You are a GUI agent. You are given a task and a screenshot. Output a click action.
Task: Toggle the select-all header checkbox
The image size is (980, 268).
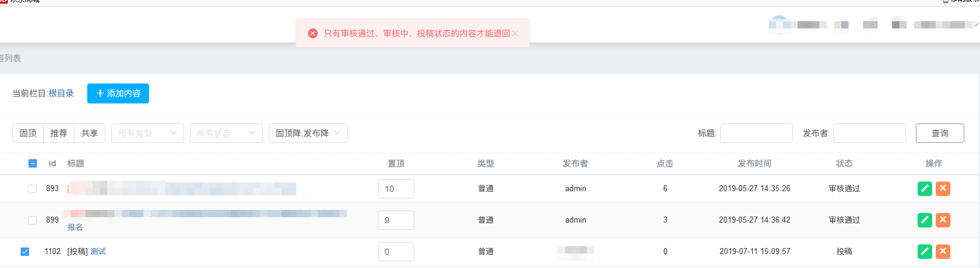click(x=33, y=163)
